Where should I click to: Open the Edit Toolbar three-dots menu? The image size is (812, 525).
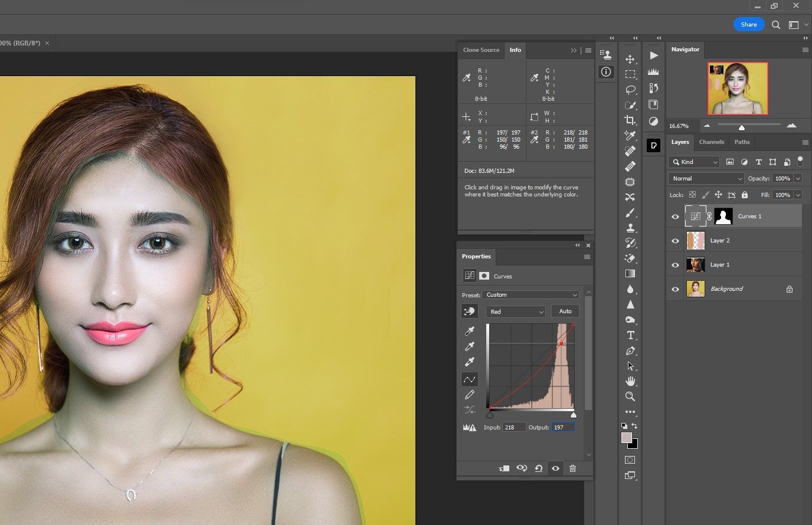click(630, 412)
